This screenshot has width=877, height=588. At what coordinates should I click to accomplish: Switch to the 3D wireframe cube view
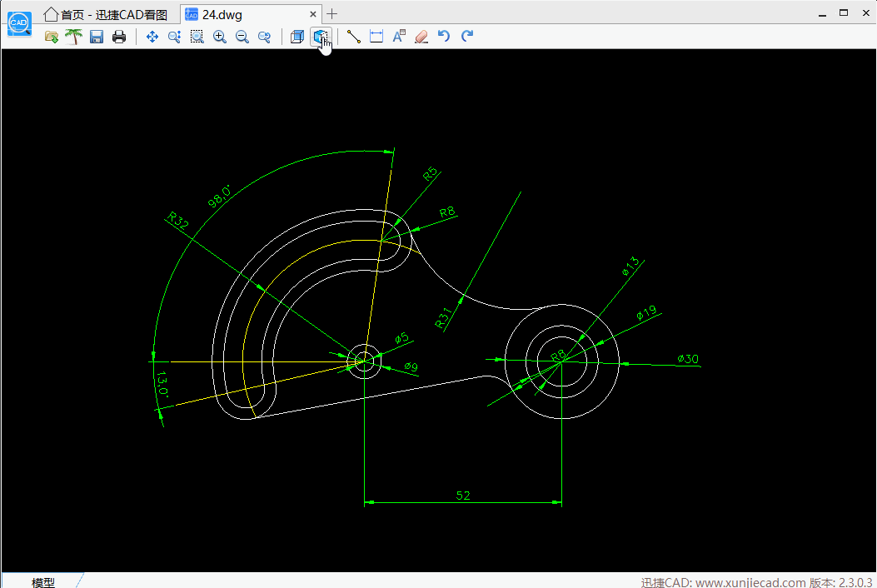pos(297,37)
